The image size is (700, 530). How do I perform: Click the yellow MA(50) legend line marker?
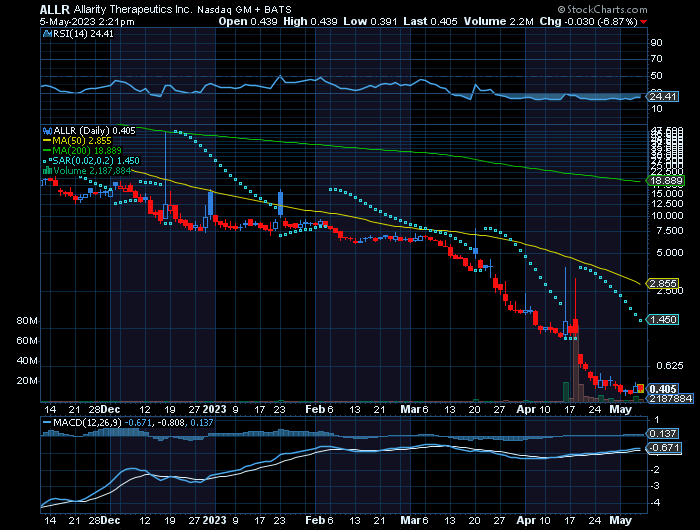pyautogui.click(x=47, y=141)
